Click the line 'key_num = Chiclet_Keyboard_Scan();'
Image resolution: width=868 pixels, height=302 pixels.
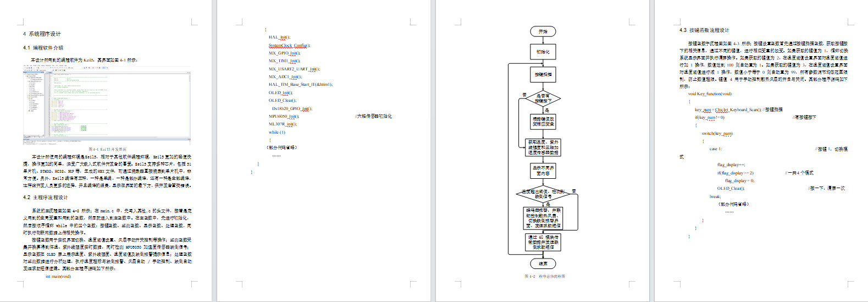pos(728,109)
